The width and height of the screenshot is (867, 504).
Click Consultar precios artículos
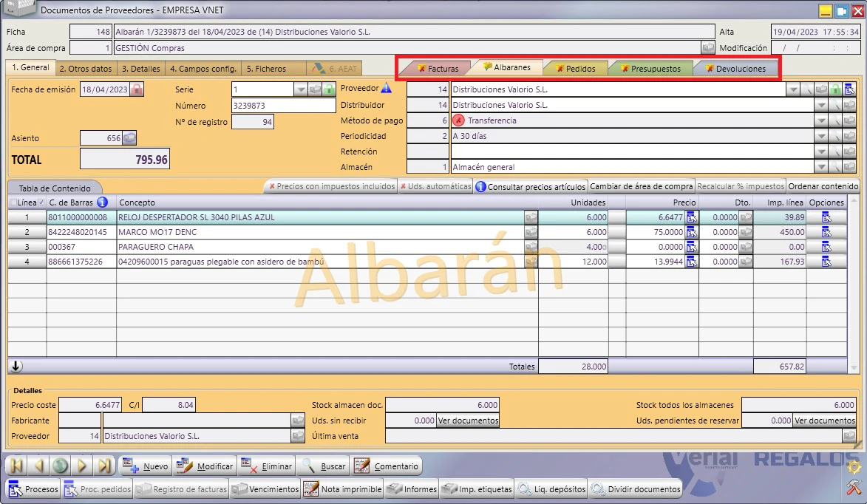point(530,186)
